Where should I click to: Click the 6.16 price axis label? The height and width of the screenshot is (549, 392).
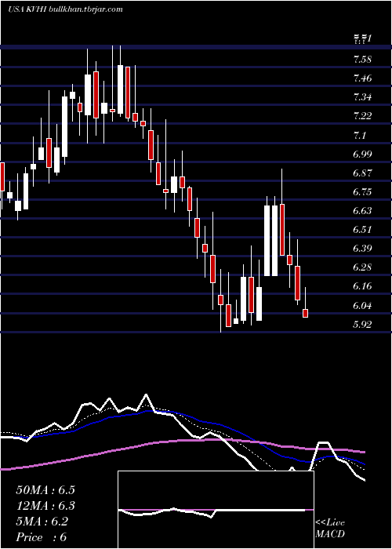tap(362, 286)
